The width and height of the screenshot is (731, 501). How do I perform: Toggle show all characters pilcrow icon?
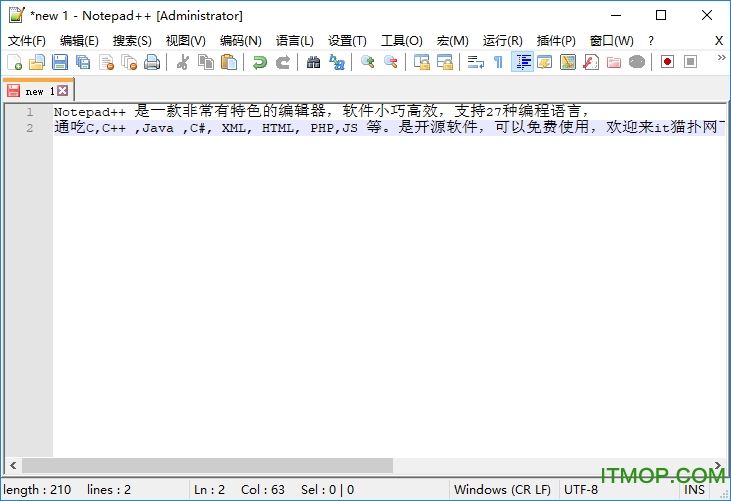(x=498, y=62)
